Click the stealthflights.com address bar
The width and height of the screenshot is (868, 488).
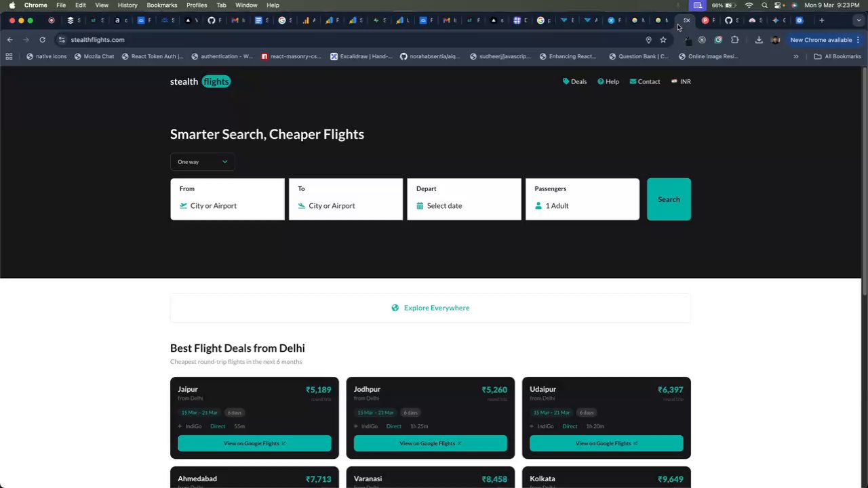[353, 40]
